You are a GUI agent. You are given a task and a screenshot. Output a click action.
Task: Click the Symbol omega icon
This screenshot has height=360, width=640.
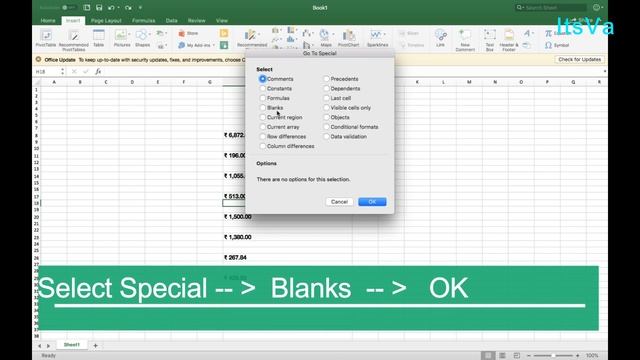click(x=549, y=45)
